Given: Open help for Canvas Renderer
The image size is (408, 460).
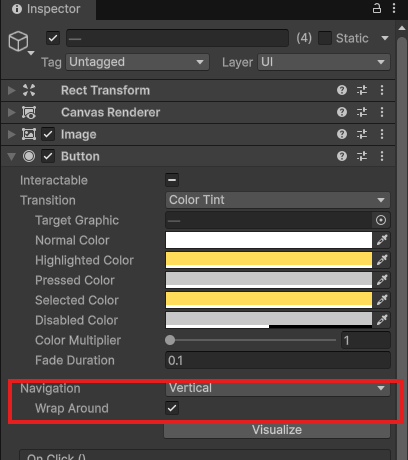Looking at the screenshot, I should (x=342, y=112).
